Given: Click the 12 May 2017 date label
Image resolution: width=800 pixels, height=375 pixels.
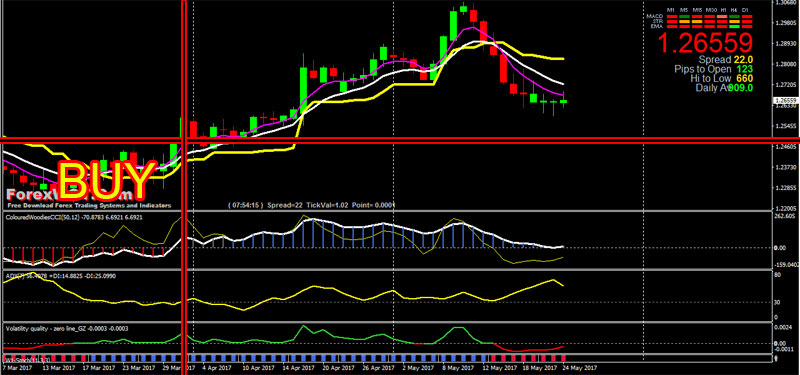Looking at the screenshot, I should coord(500,367).
